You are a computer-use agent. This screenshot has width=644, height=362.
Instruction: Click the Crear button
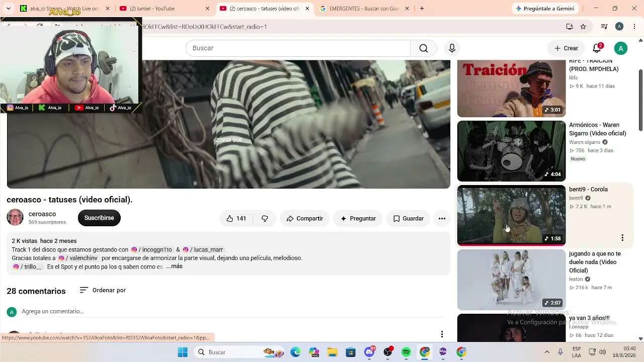[566, 48]
